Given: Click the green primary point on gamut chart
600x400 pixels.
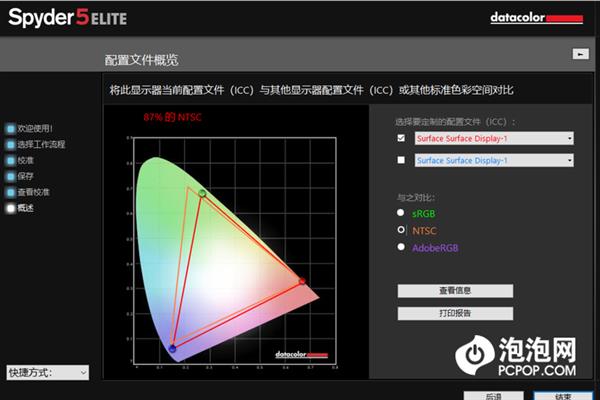Looking at the screenshot, I should [202, 193].
